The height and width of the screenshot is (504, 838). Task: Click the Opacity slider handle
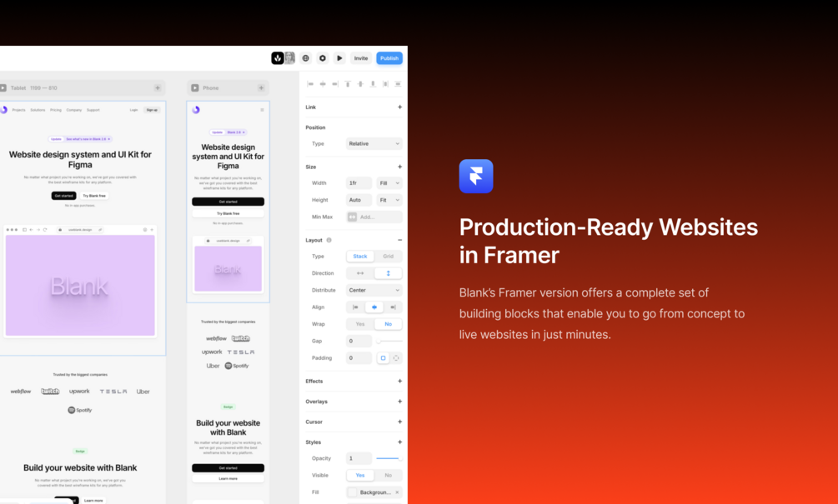[x=399, y=459]
